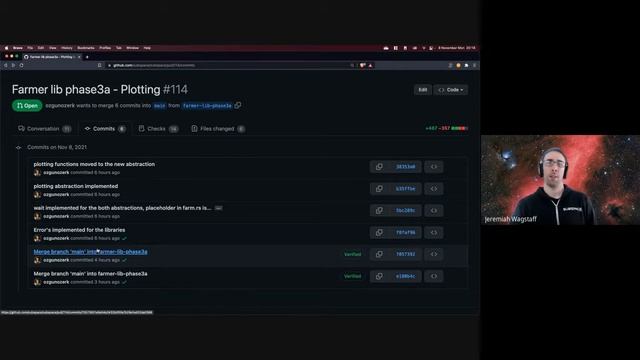
Task: Click ozgunozerk username in PR header
Action: click(x=60, y=105)
